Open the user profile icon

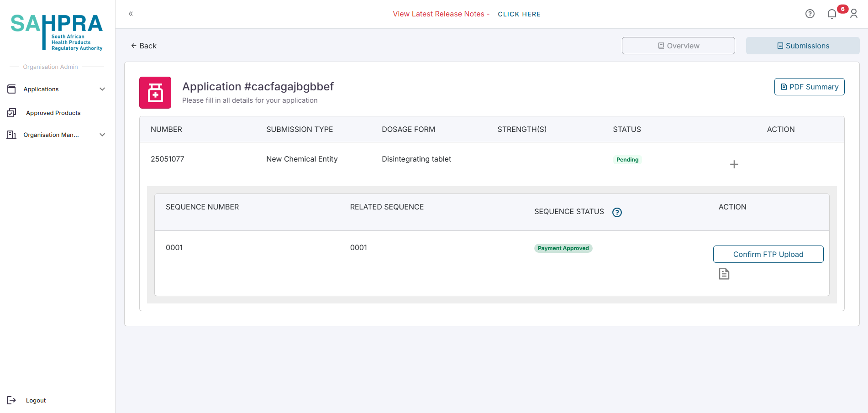tap(853, 14)
